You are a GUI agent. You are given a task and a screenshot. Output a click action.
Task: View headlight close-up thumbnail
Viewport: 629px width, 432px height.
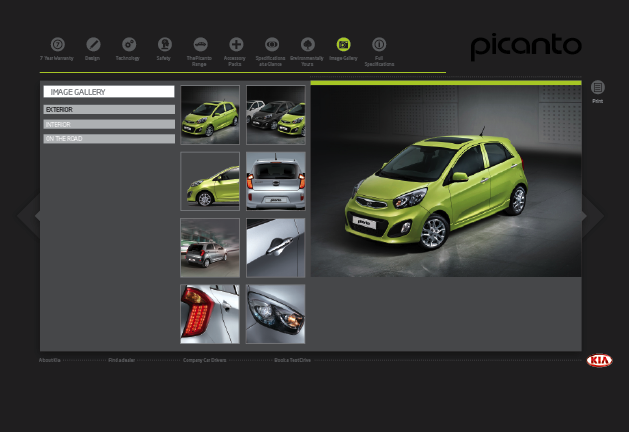276,314
